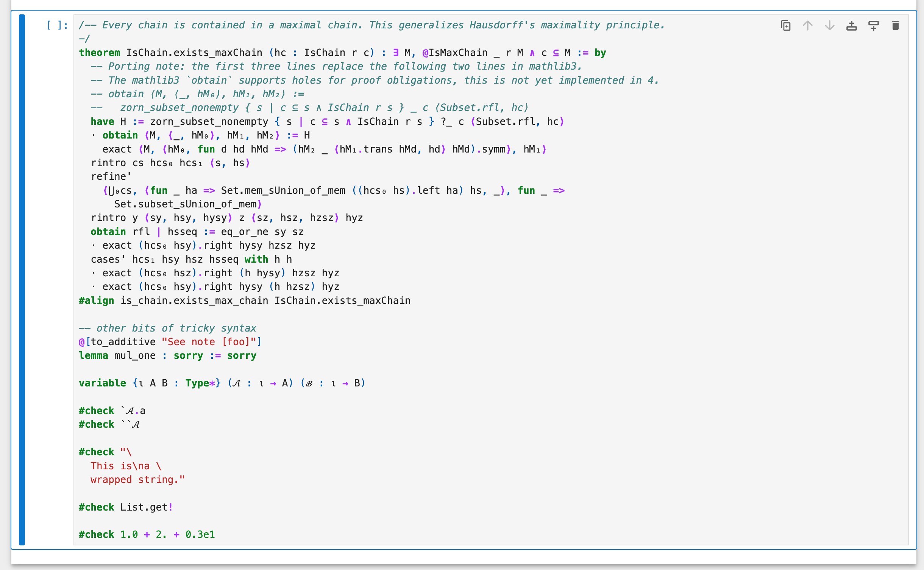Click the docstring line starting 'Every chain is contained'

pos(372,25)
